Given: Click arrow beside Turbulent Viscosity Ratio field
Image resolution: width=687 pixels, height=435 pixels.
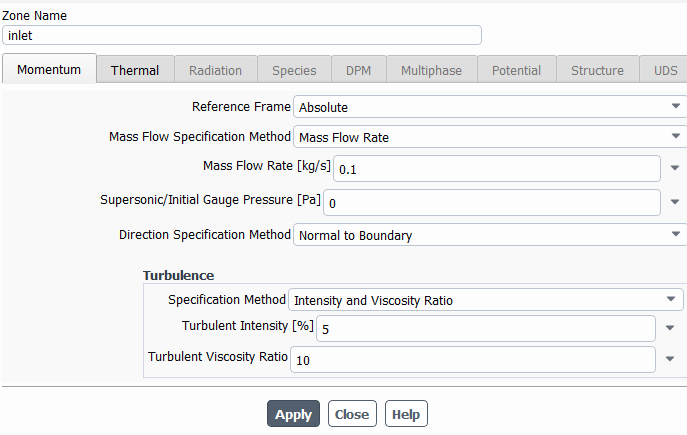Looking at the screenshot, I should [669, 359].
